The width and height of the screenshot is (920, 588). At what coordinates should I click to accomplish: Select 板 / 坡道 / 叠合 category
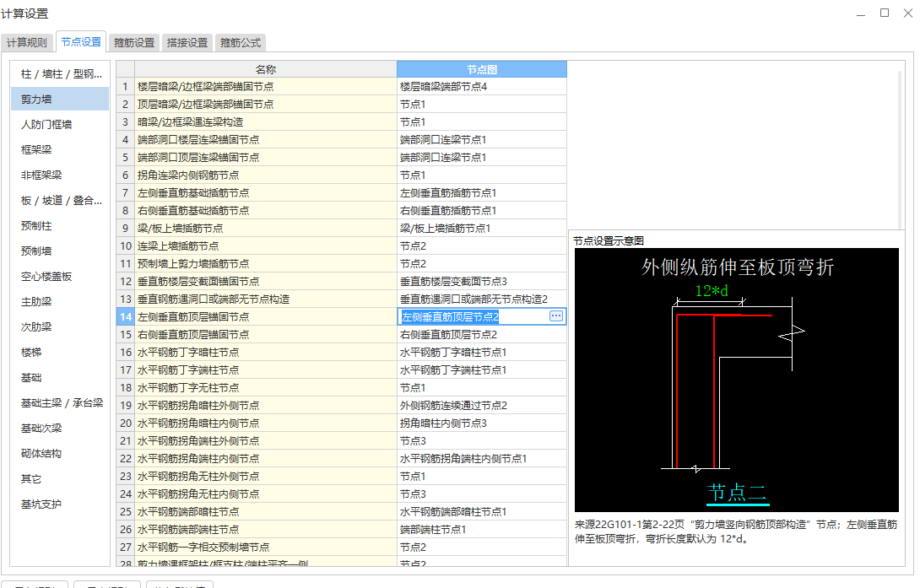coord(61,201)
